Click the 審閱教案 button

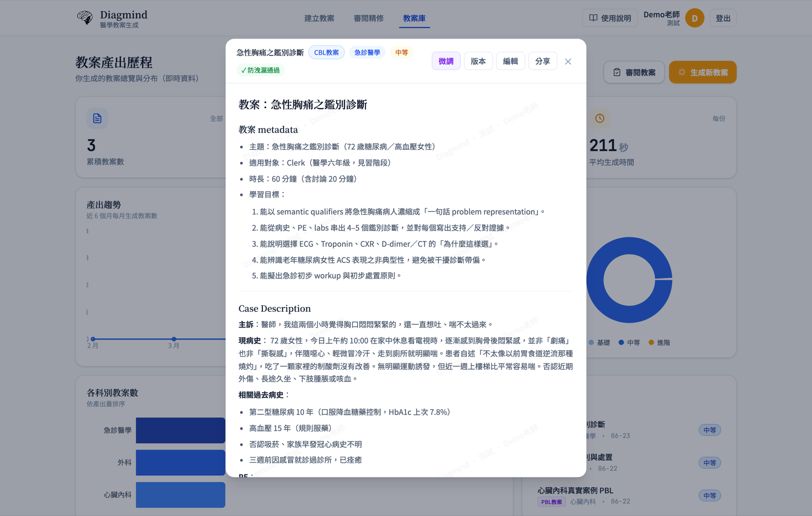[x=634, y=73]
